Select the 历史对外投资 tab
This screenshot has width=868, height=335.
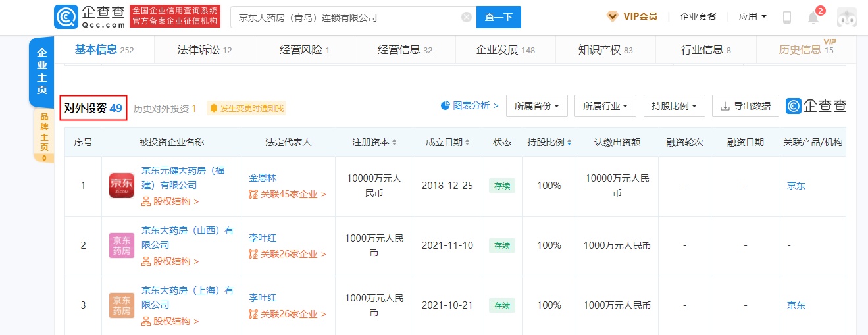(x=165, y=109)
